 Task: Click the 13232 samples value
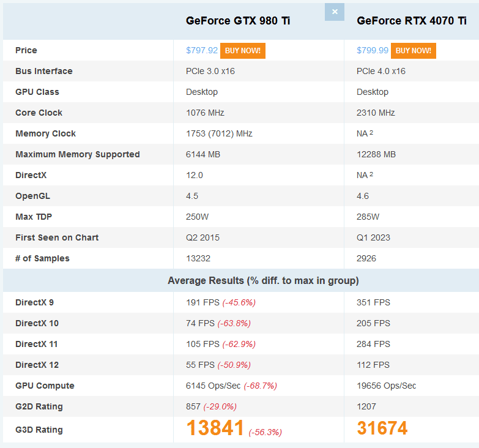click(198, 258)
